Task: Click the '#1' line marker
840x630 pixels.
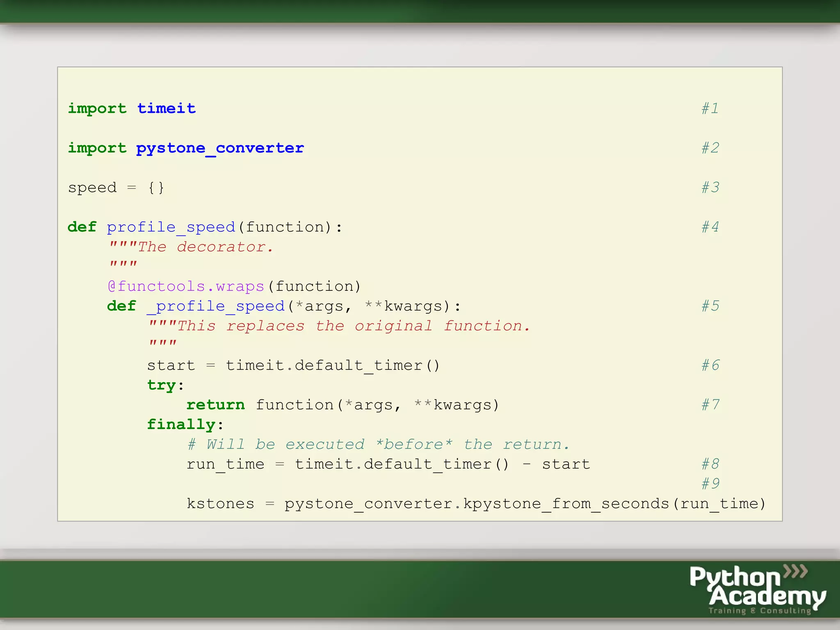Action: coord(710,108)
